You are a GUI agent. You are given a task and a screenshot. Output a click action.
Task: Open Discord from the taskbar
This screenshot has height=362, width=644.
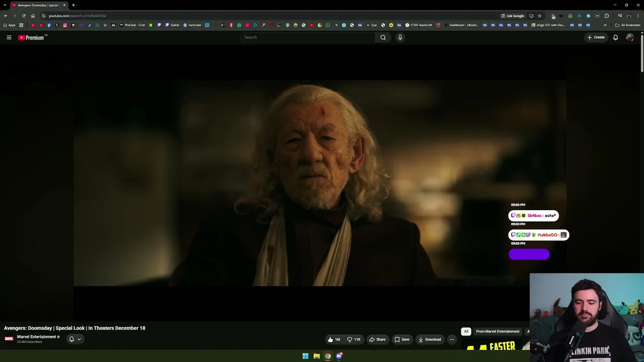click(x=339, y=356)
